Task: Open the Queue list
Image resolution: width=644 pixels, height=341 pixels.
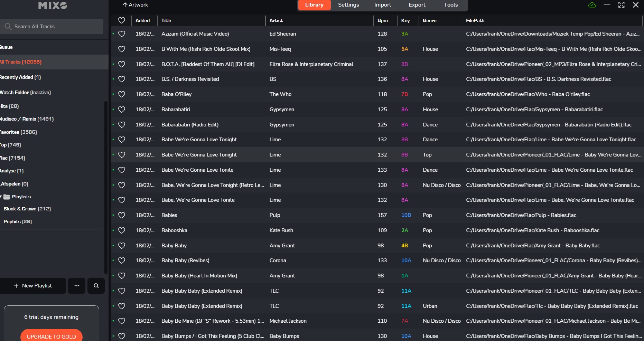Action: 54,47
